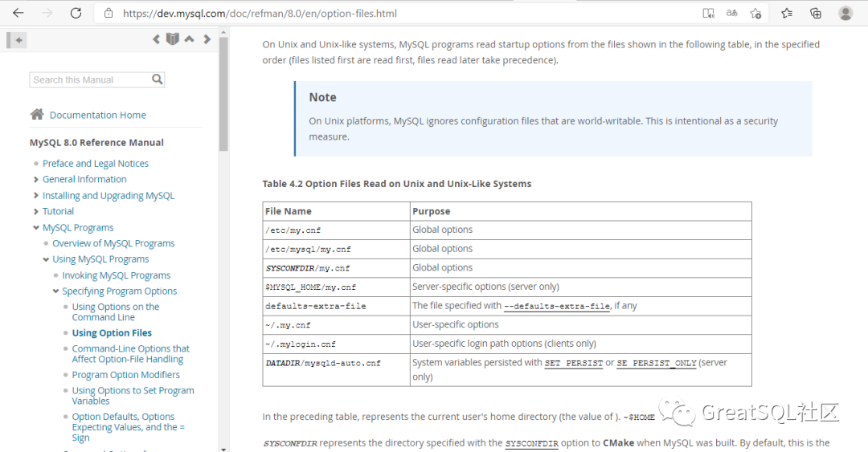Go back with the browser back arrow
868x452 pixels.
[18, 14]
